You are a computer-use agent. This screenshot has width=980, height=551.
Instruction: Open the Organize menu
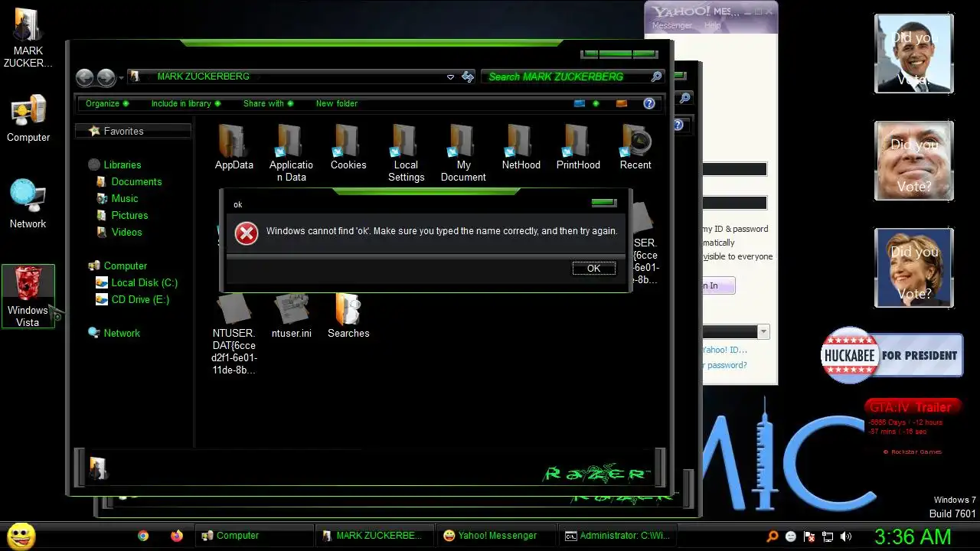107,103
